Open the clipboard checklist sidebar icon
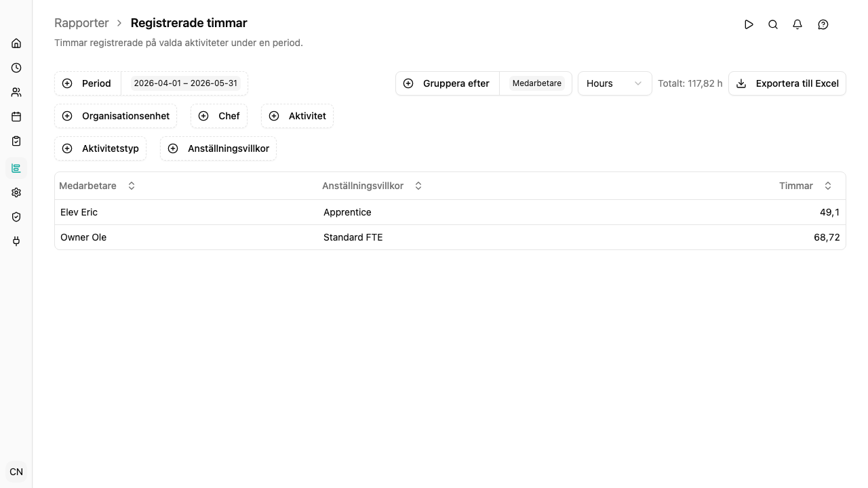 16,141
